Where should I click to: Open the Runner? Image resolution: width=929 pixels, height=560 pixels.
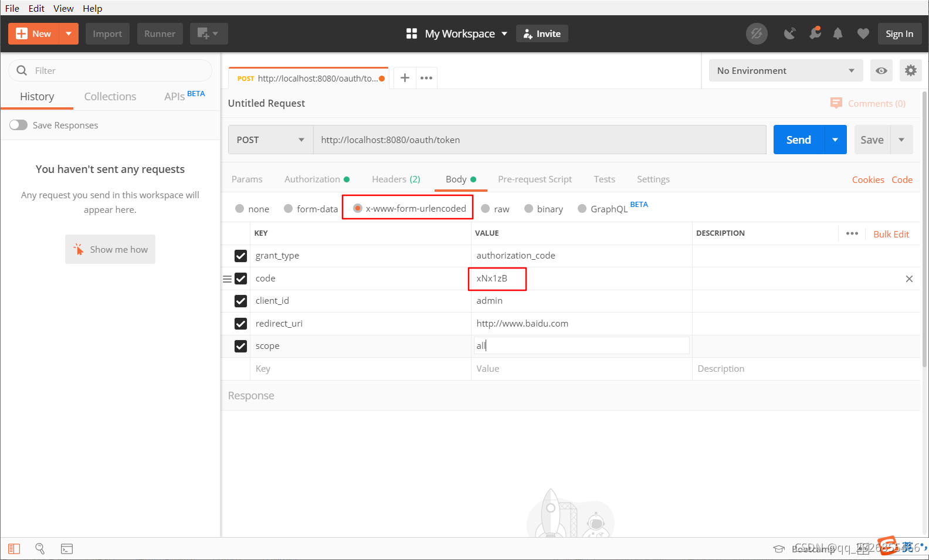(x=160, y=34)
